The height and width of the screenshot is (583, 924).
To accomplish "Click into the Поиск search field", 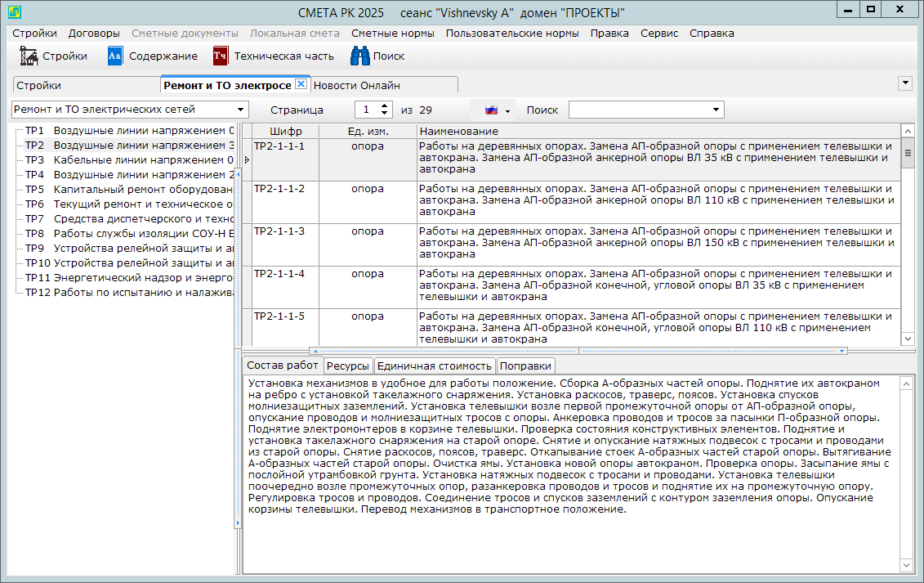I will pos(640,110).
